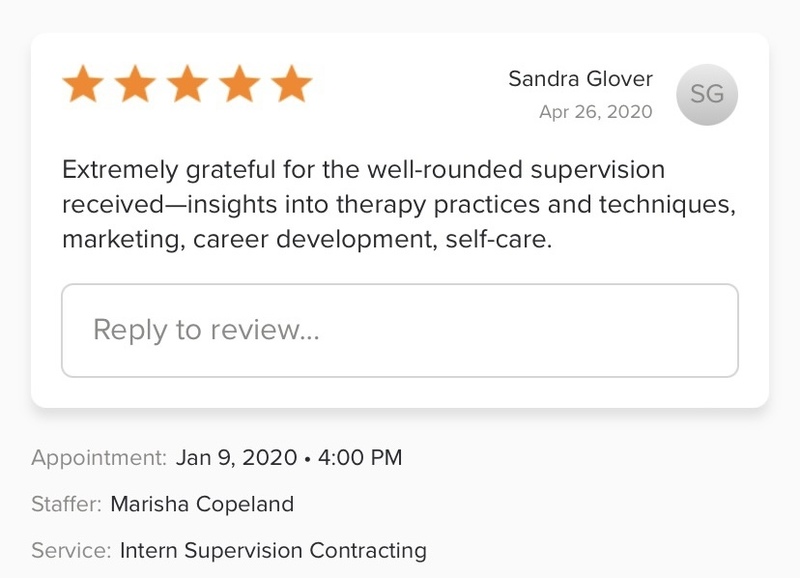Click the 'Extremely grateful' first review line
The height and width of the screenshot is (578, 800).
pyautogui.click(x=363, y=171)
